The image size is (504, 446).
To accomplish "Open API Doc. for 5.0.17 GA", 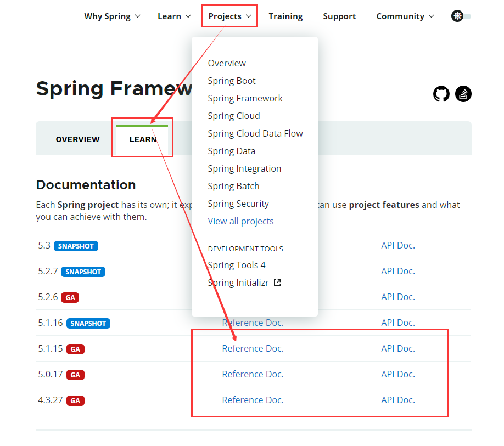I will [x=398, y=374].
